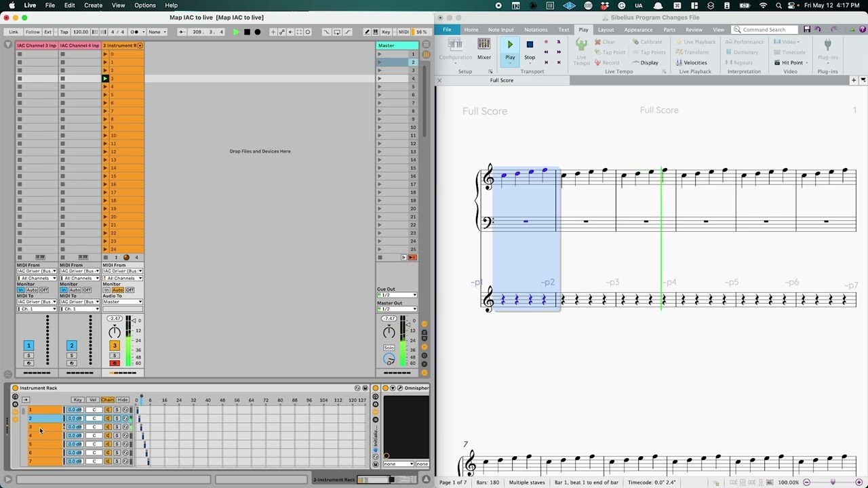Viewport: 868px width, 488px height.
Task: Solo chain 4 in the rack
Action: point(117,435)
